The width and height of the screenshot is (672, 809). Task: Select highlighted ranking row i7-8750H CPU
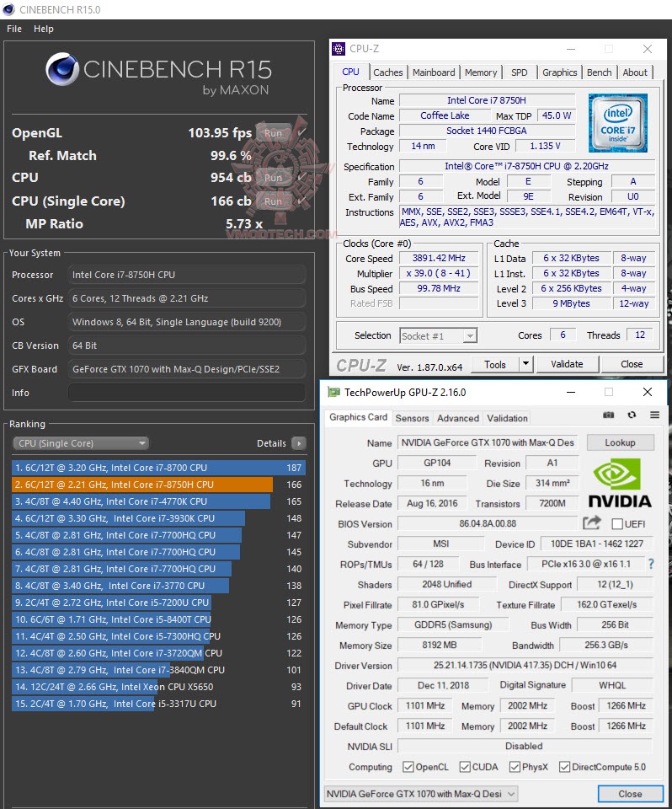point(159,485)
